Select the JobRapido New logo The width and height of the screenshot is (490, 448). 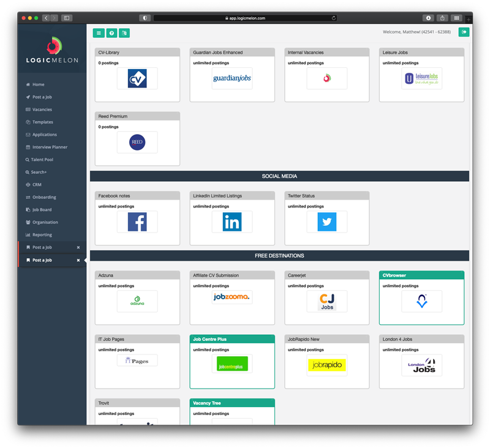click(x=327, y=365)
